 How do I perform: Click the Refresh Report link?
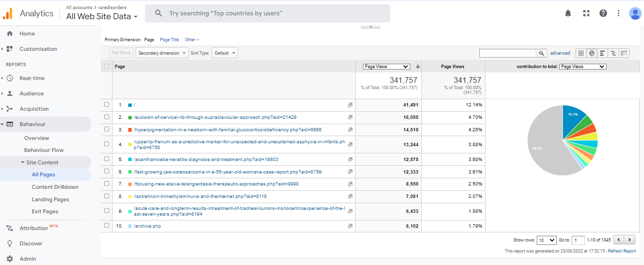click(622, 251)
